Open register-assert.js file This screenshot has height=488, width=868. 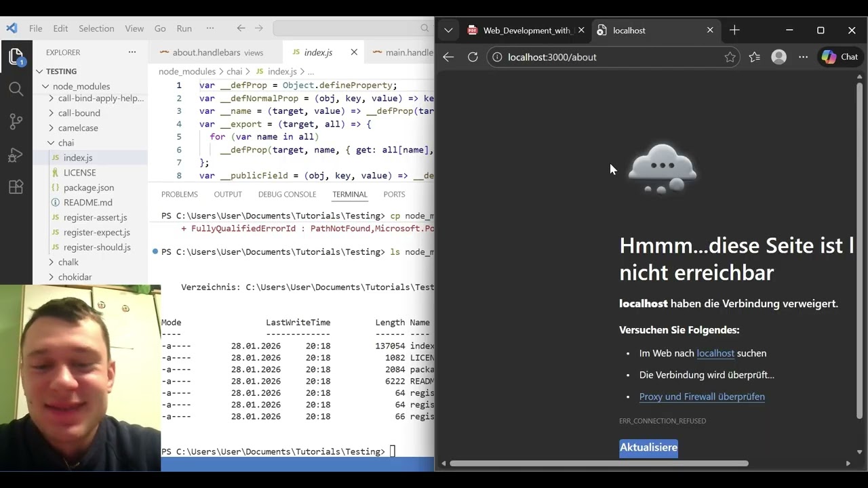pos(90,218)
